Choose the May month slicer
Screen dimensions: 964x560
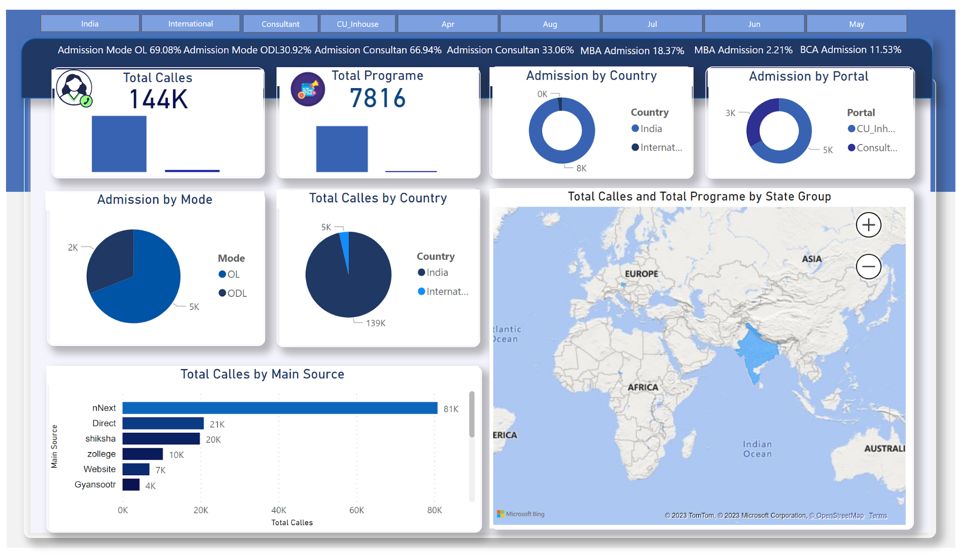[856, 24]
